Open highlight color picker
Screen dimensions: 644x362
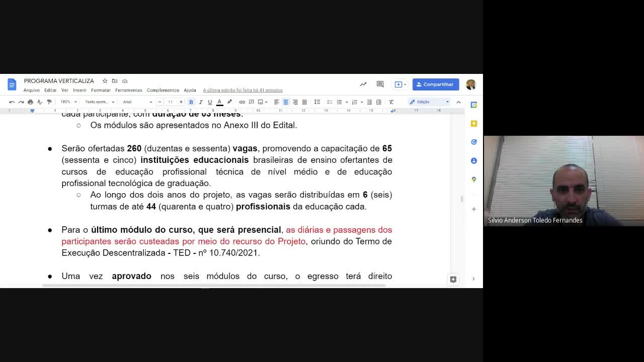click(x=229, y=102)
